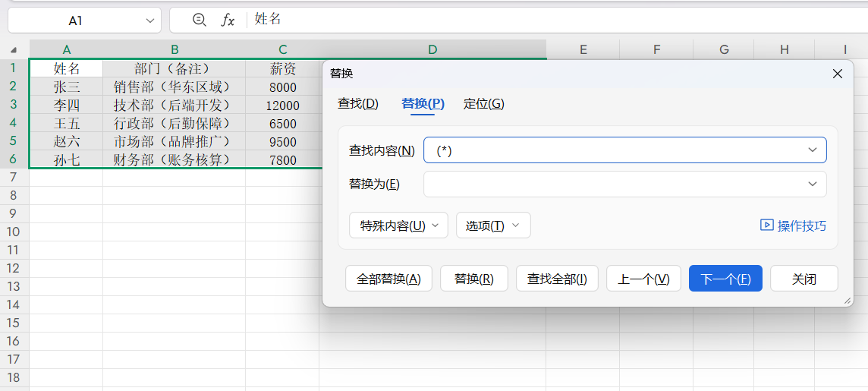Click salary cell 8000
This screenshot has height=391, width=868.
click(x=282, y=87)
